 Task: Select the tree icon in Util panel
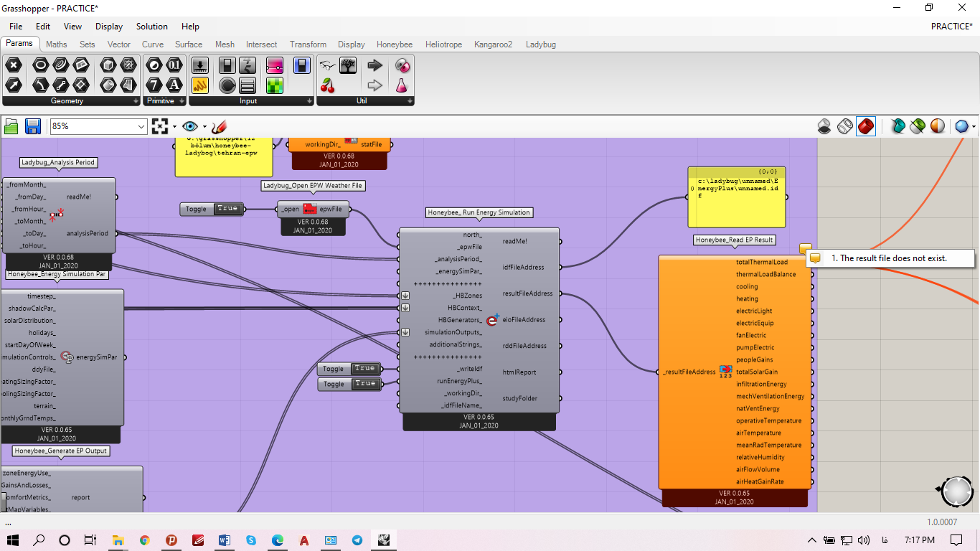pos(348,66)
